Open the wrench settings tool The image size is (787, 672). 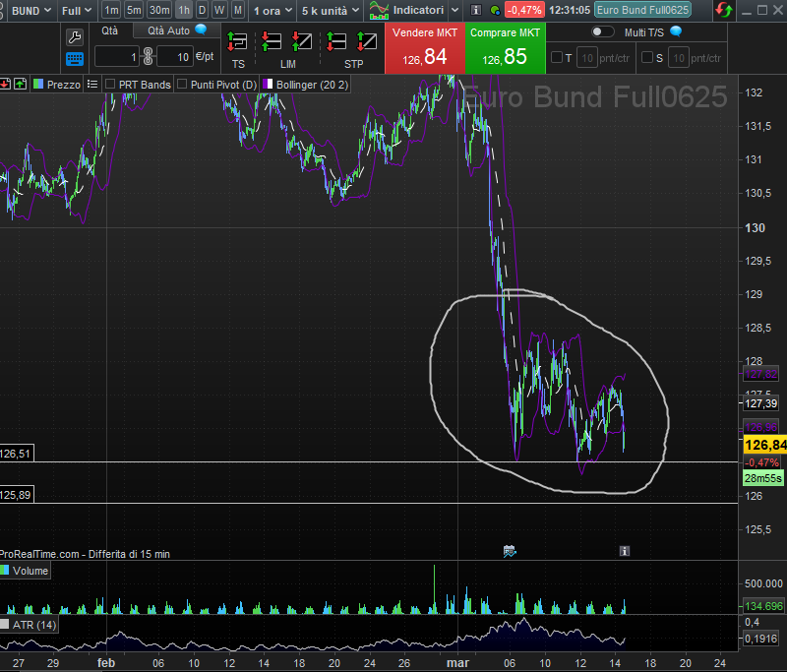(75, 37)
